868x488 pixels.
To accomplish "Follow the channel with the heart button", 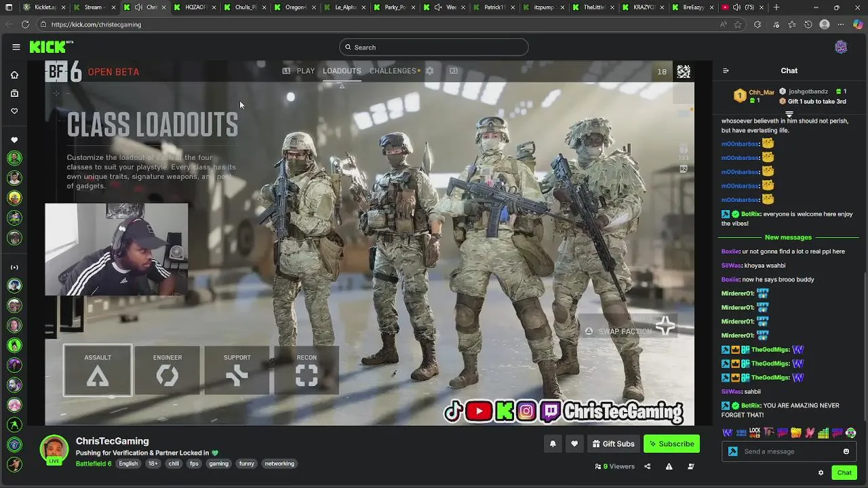I will coord(574,444).
